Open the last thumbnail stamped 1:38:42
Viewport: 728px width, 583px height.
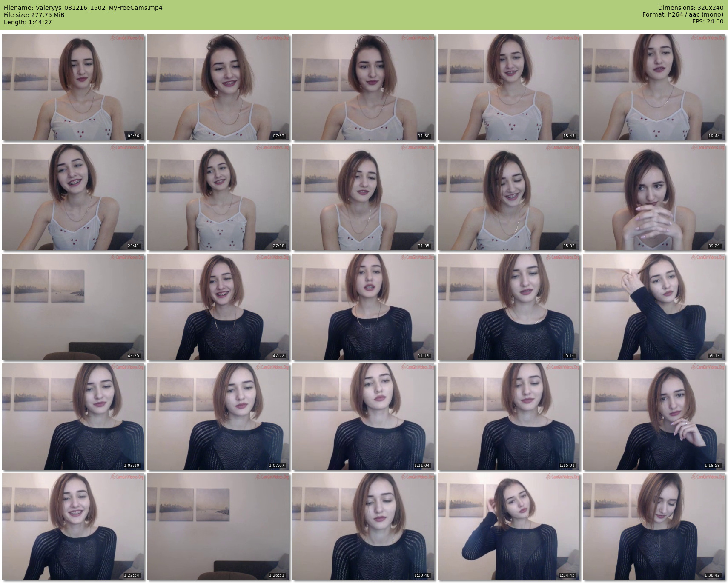[x=654, y=526]
